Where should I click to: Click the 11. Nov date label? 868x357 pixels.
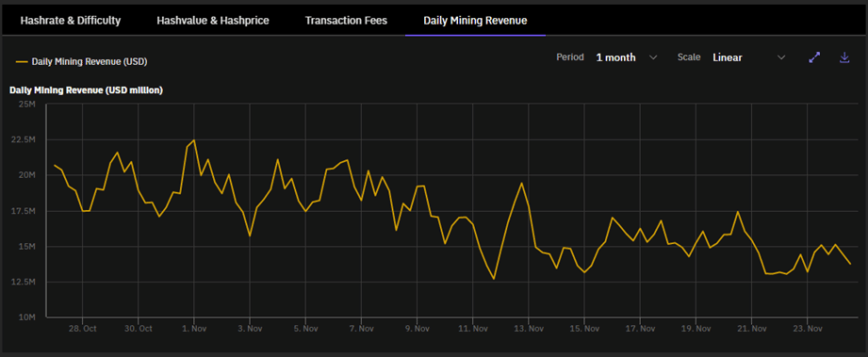coord(473,329)
